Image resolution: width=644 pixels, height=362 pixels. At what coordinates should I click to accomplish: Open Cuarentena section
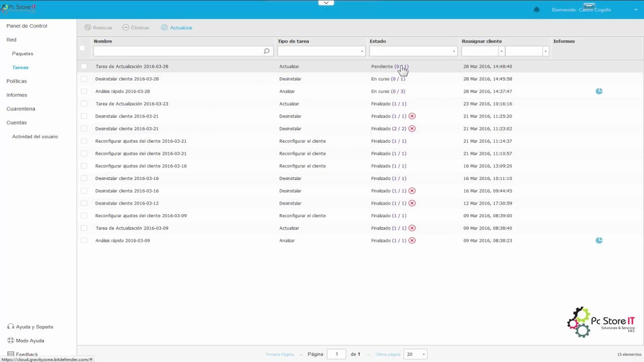coord(21,109)
